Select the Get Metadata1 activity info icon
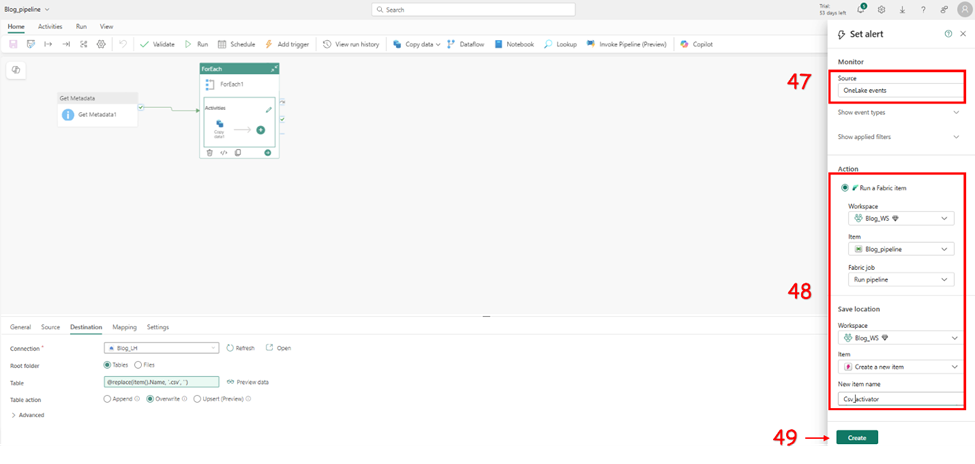This screenshot has width=975, height=464. 68,115
